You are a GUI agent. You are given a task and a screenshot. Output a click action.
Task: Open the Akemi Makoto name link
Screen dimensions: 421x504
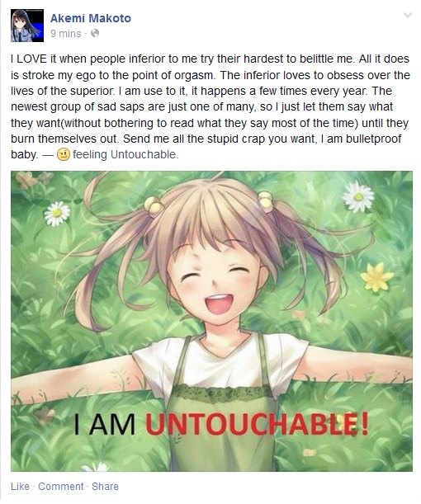click(x=91, y=18)
